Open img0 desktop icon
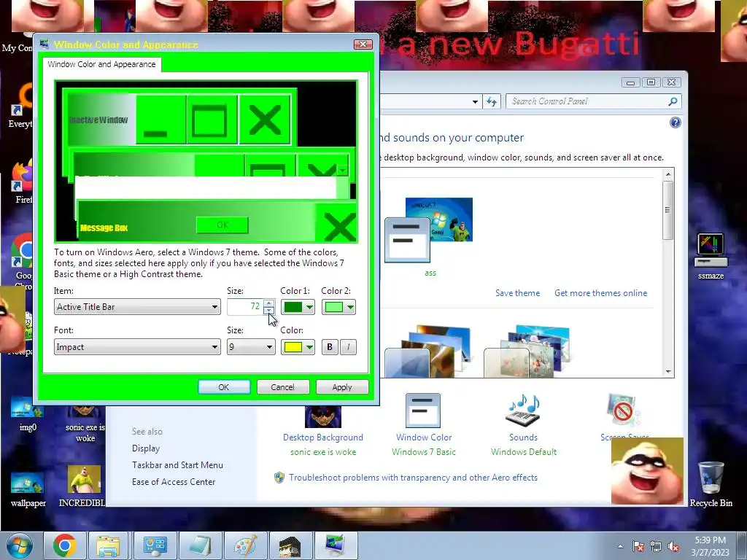This screenshot has width=747, height=560. click(x=27, y=414)
